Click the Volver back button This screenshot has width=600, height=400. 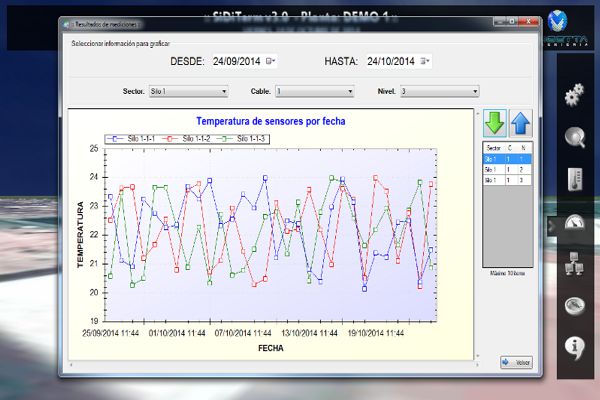tap(516, 362)
